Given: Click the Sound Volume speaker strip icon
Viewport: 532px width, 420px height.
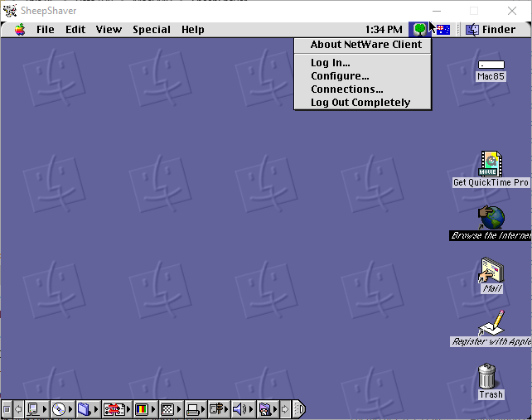Looking at the screenshot, I should (239, 409).
